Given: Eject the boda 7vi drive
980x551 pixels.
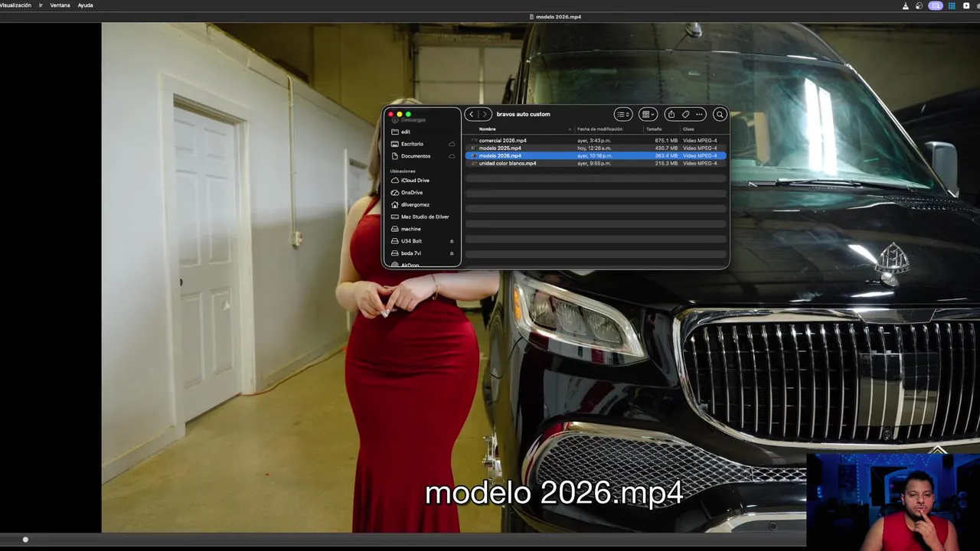Looking at the screenshot, I should click(x=452, y=253).
